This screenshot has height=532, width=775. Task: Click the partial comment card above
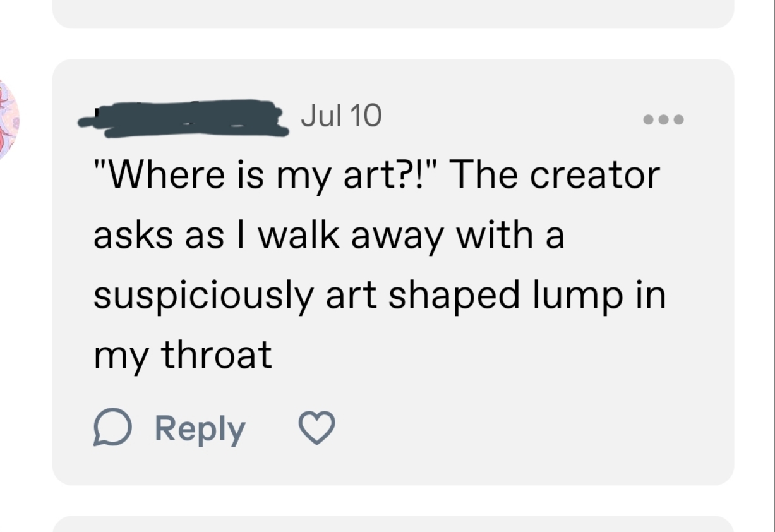point(393,13)
